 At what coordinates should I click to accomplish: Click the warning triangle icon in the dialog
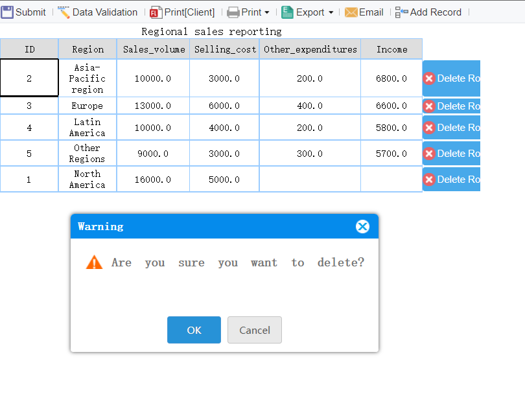coord(94,262)
